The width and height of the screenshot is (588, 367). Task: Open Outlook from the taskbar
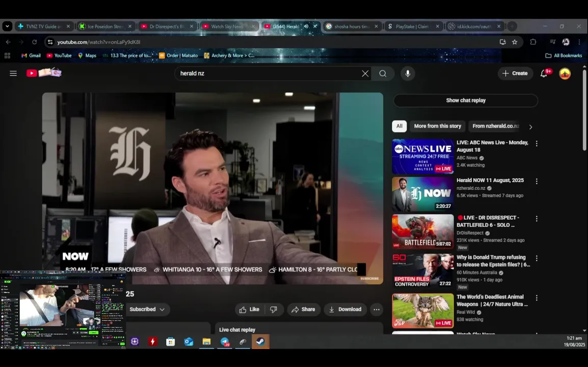click(x=189, y=342)
